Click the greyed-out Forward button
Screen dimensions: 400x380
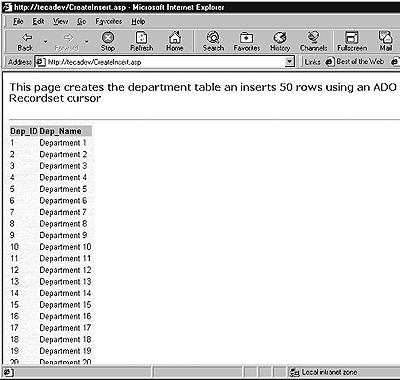pos(67,42)
